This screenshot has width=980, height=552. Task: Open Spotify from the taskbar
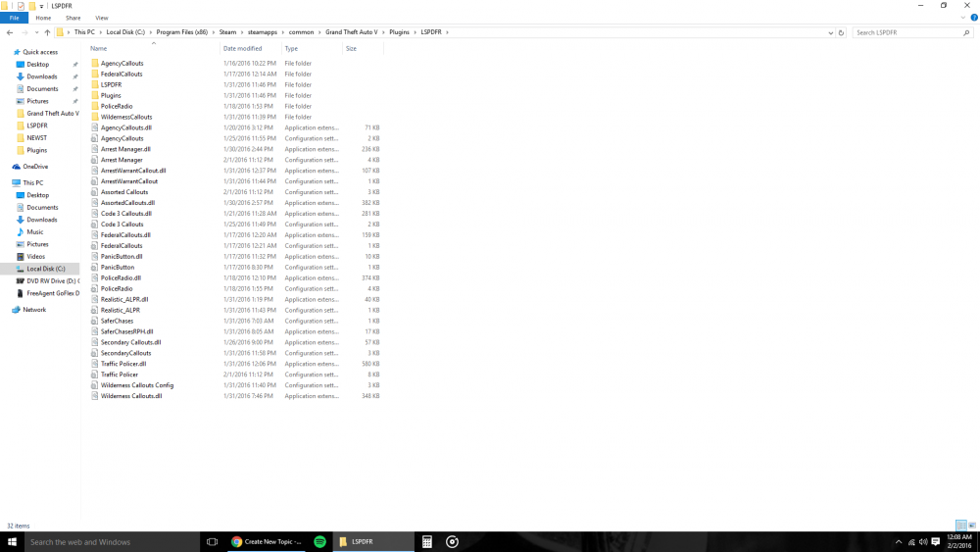(x=320, y=542)
